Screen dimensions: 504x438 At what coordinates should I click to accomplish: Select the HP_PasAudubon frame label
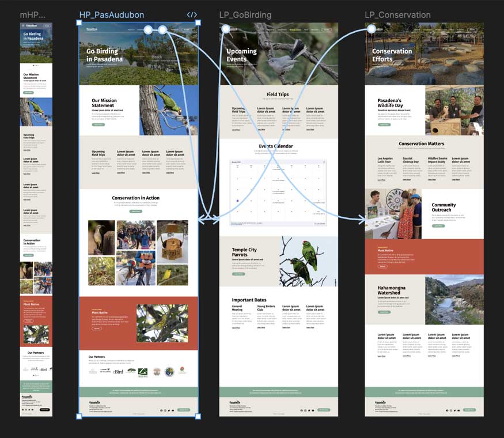112,15
